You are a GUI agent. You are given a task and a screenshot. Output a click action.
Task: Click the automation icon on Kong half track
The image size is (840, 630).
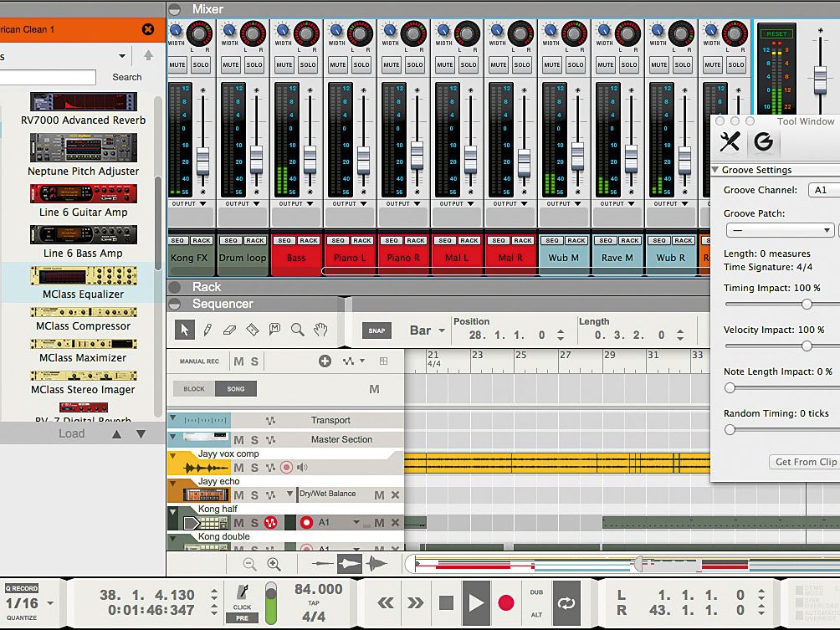click(x=270, y=522)
